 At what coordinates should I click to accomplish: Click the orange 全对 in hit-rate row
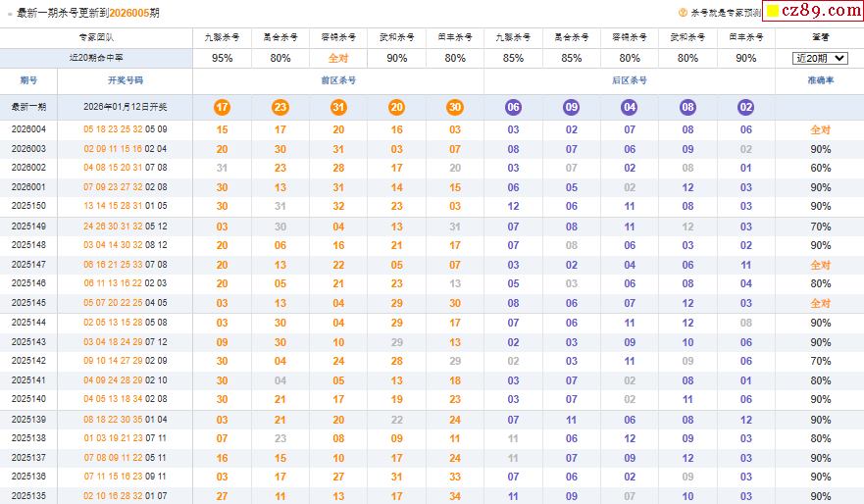[x=338, y=58]
